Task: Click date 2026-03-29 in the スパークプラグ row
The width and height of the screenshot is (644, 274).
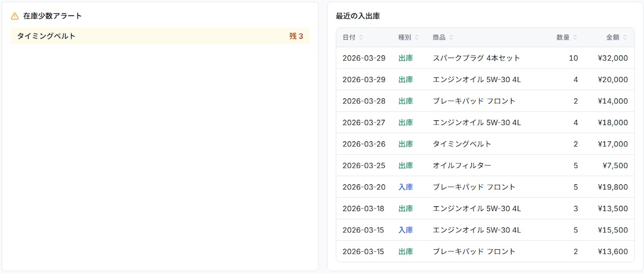Action: click(x=364, y=58)
